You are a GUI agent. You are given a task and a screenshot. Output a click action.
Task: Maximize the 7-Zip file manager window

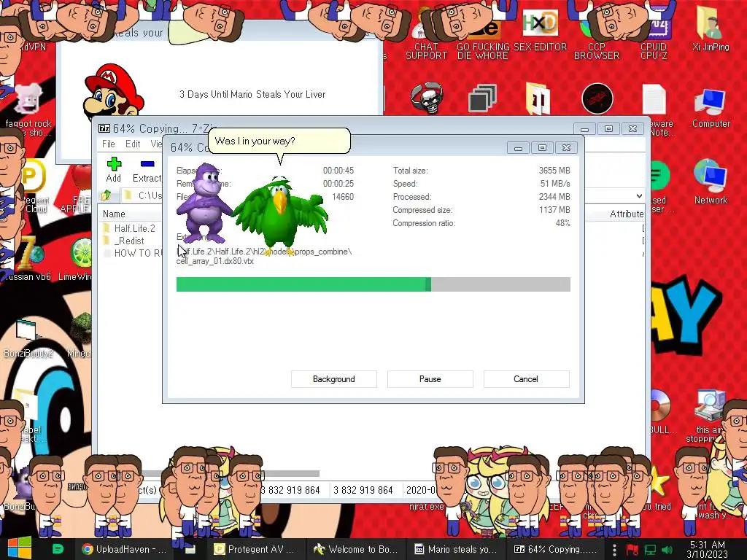[x=608, y=128]
